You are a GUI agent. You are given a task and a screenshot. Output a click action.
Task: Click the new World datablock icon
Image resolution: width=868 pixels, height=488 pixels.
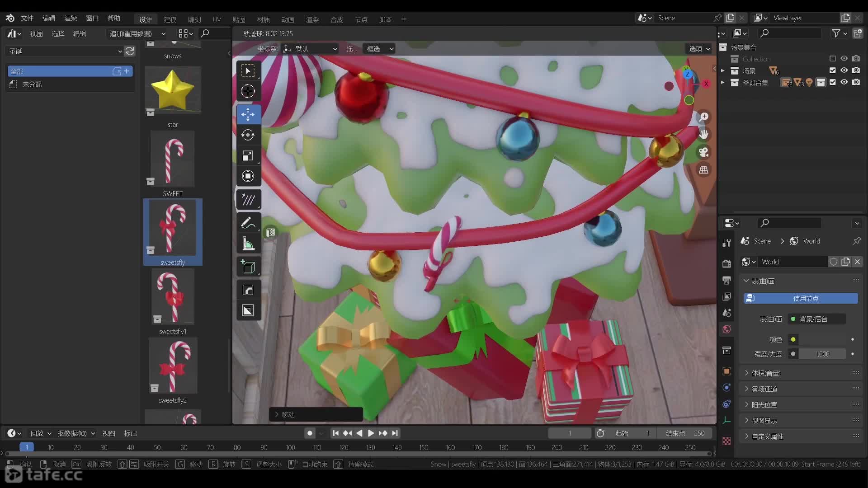pos(845,262)
